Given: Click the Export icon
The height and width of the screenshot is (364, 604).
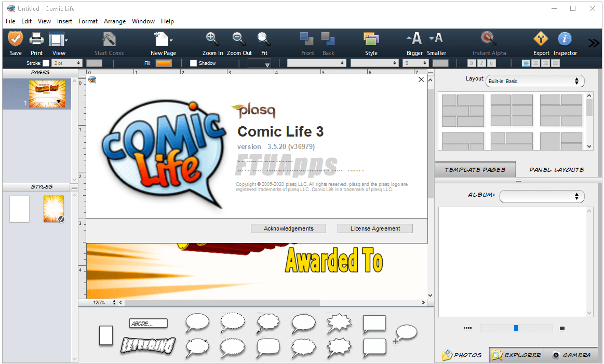Looking at the screenshot, I should (541, 38).
